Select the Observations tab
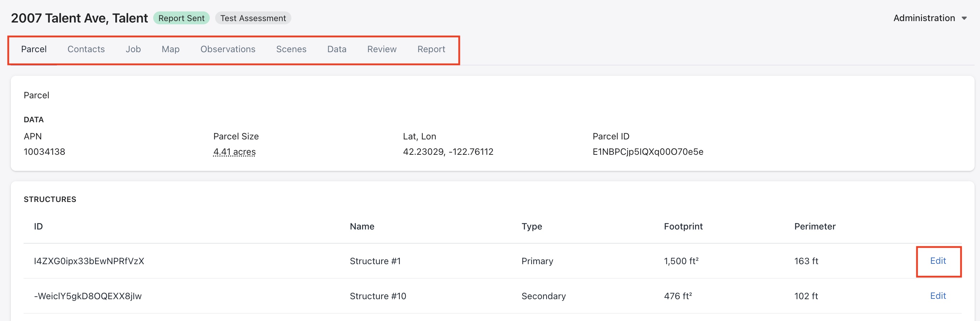Image resolution: width=980 pixels, height=321 pixels. click(x=228, y=49)
